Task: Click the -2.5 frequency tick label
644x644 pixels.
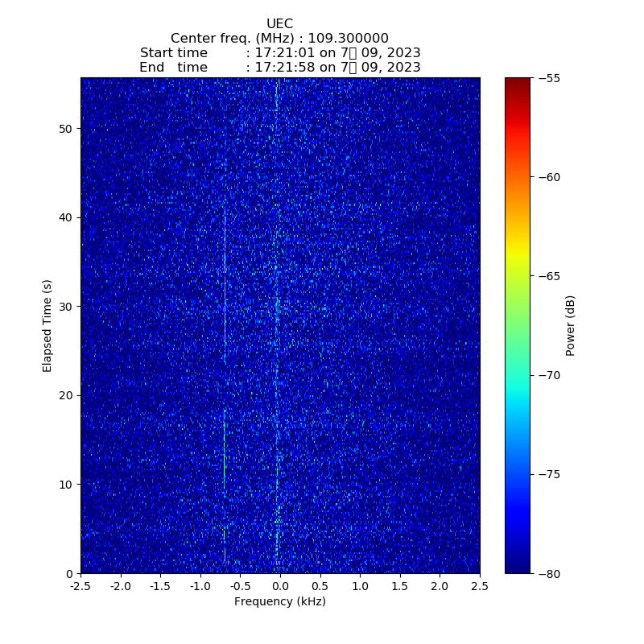Action: click(80, 586)
